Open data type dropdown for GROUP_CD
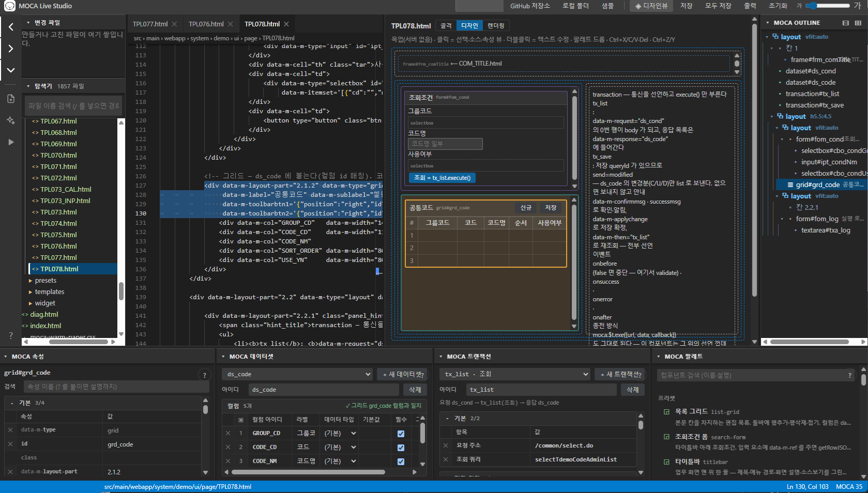868x493 pixels. [340, 433]
